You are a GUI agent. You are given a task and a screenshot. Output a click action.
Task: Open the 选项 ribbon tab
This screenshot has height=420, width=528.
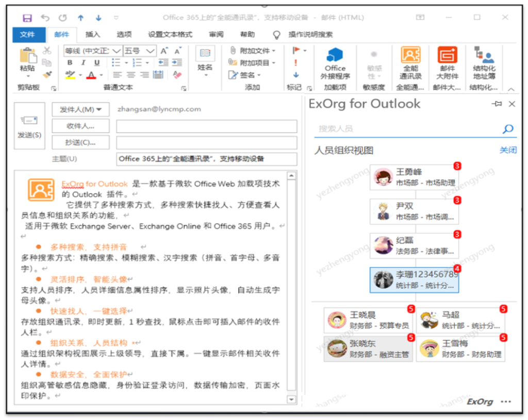click(124, 35)
